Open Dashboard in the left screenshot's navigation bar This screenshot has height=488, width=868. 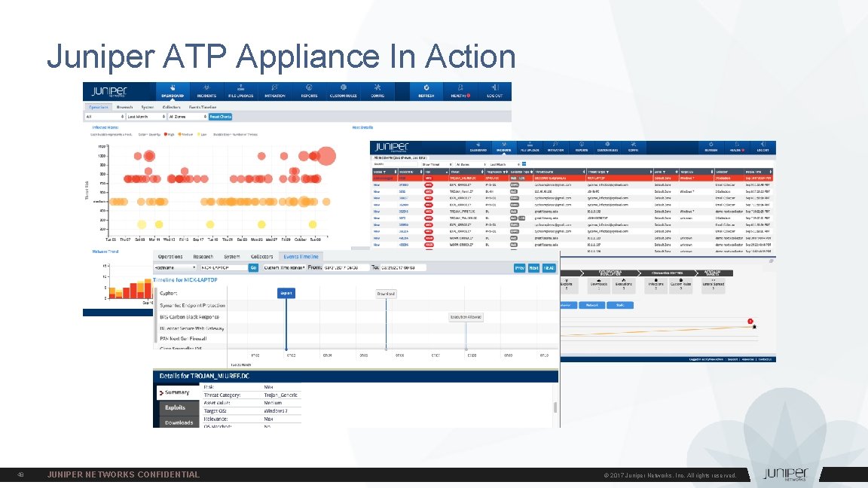tap(172, 91)
